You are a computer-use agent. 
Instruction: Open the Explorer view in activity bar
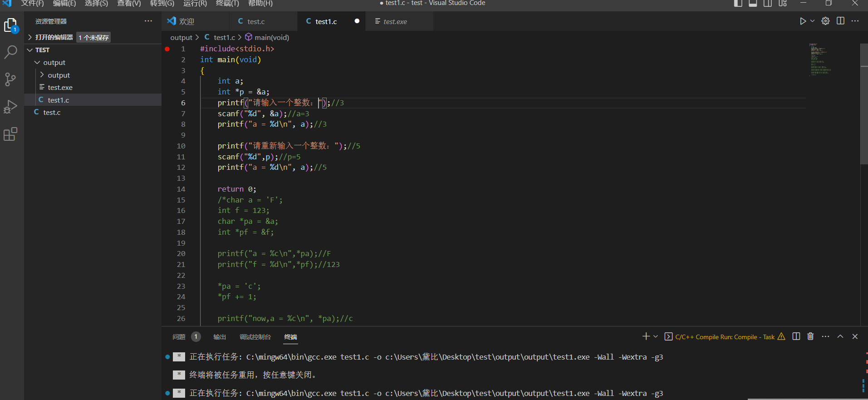pos(11,25)
